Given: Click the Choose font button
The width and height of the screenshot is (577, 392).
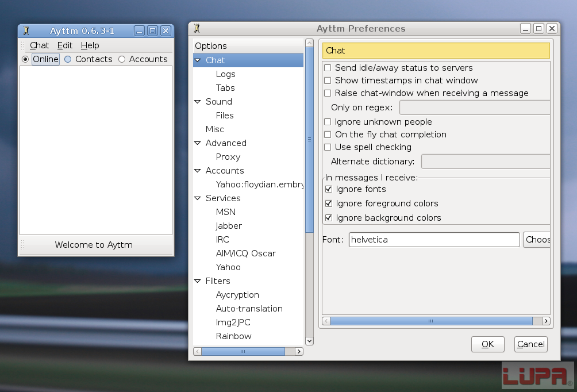Looking at the screenshot, I should (537, 240).
